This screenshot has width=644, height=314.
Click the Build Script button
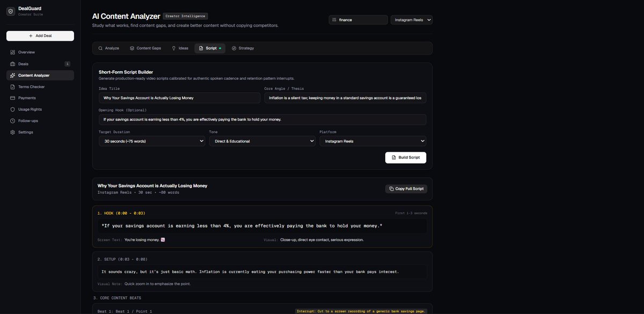click(406, 158)
